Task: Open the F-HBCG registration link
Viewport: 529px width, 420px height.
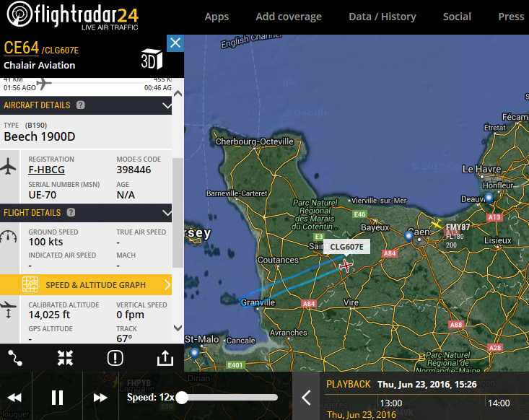Action: pyautogui.click(x=47, y=170)
